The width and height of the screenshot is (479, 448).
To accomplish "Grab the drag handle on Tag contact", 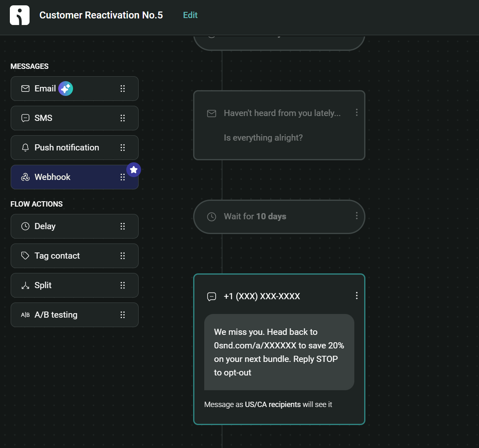I will click(x=123, y=256).
